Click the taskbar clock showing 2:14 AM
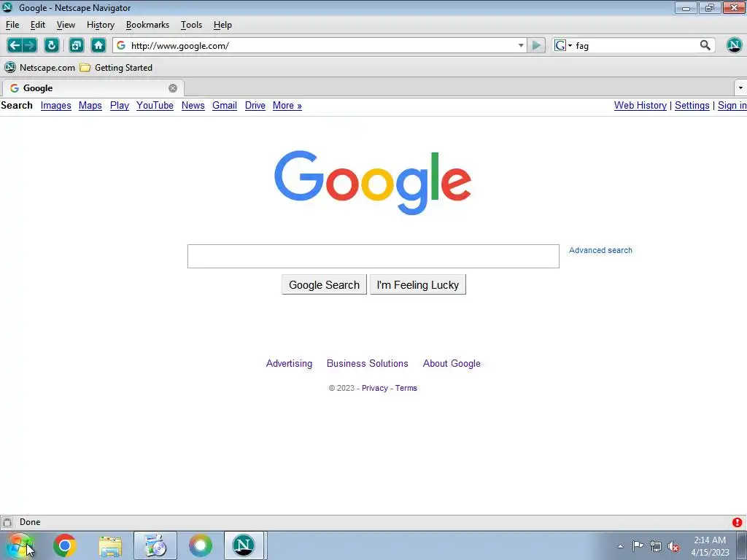Image resolution: width=747 pixels, height=560 pixels. click(710, 546)
